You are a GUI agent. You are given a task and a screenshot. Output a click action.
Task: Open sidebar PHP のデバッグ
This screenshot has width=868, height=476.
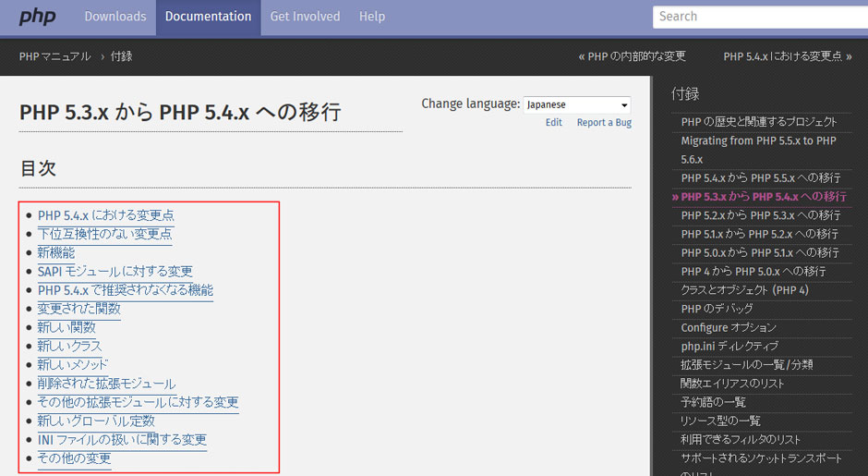click(717, 309)
